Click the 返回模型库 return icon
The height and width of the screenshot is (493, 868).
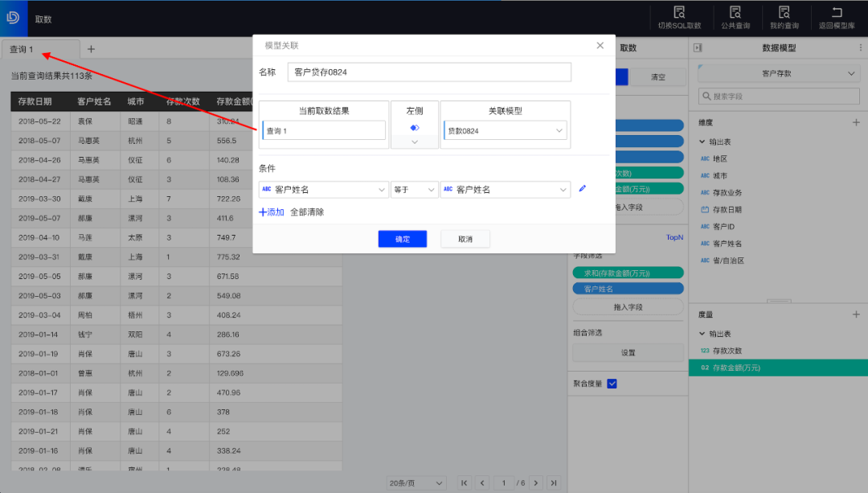pos(837,17)
